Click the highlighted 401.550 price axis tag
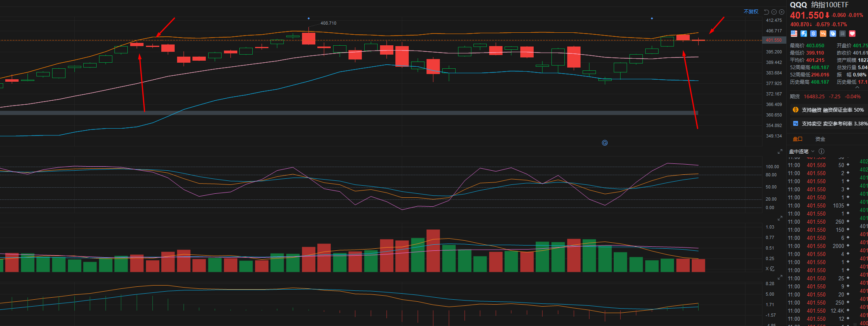Viewport: 868px width, 326px height. [x=774, y=40]
